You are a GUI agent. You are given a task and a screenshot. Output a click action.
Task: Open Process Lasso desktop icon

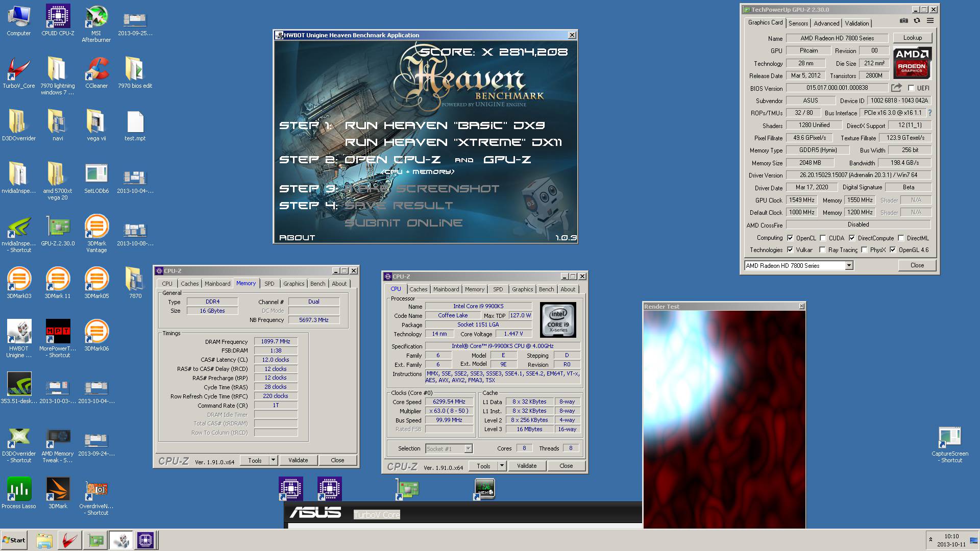(x=19, y=493)
